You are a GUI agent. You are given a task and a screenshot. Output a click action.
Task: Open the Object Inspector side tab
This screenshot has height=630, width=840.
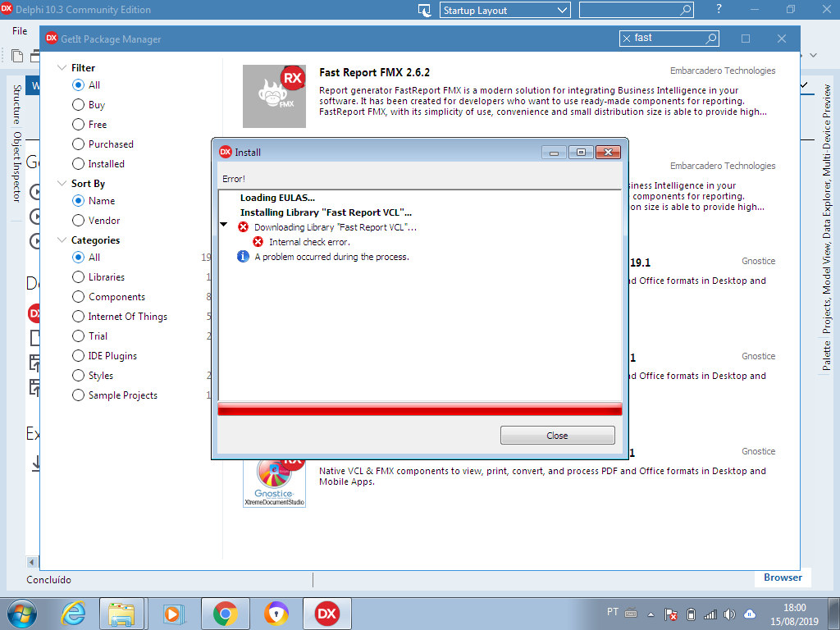point(17,167)
